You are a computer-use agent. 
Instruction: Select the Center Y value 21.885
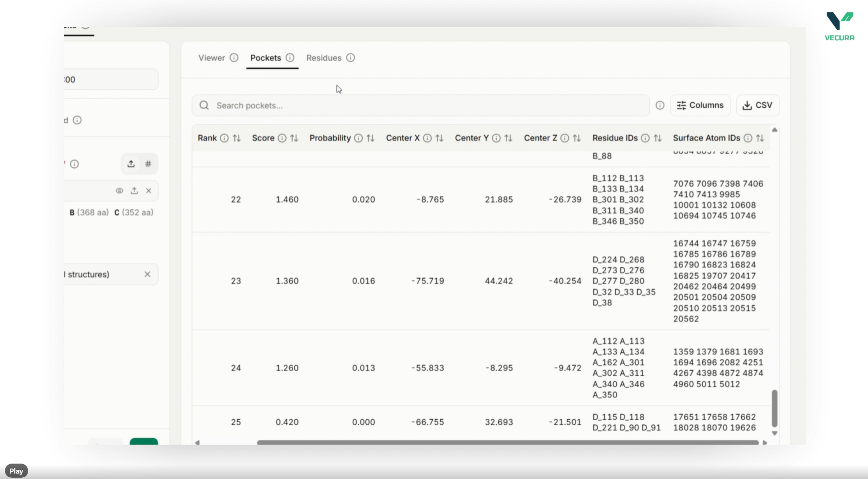pos(499,199)
